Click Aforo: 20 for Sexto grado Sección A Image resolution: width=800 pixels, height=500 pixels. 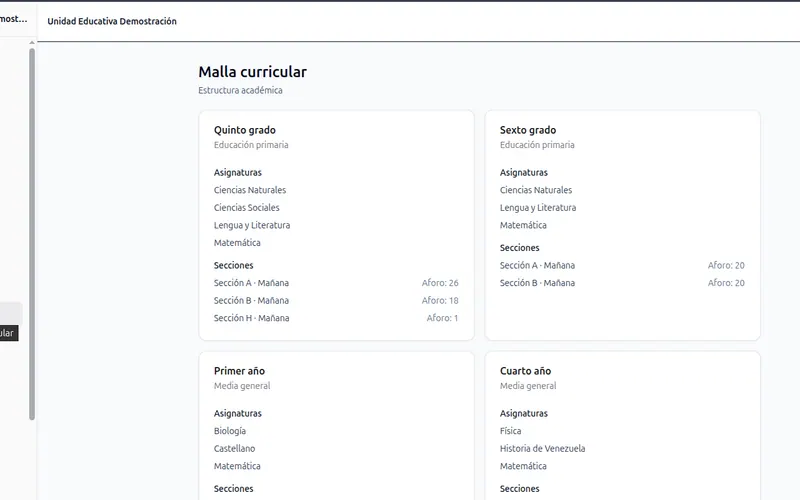(726, 265)
